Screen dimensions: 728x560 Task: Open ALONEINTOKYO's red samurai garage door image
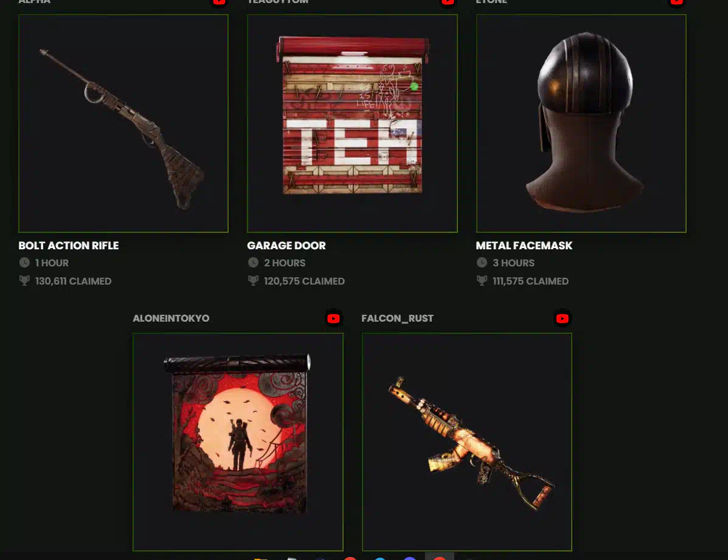tap(238, 442)
